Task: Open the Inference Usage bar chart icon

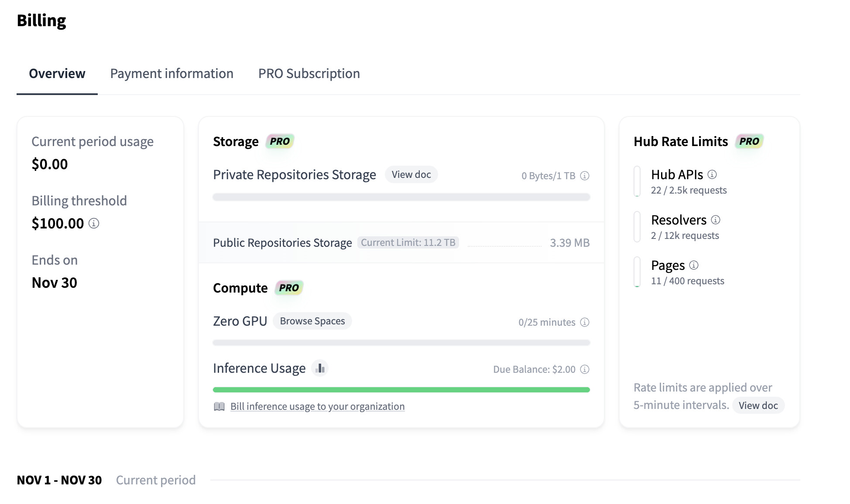Action: coord(320,369)
